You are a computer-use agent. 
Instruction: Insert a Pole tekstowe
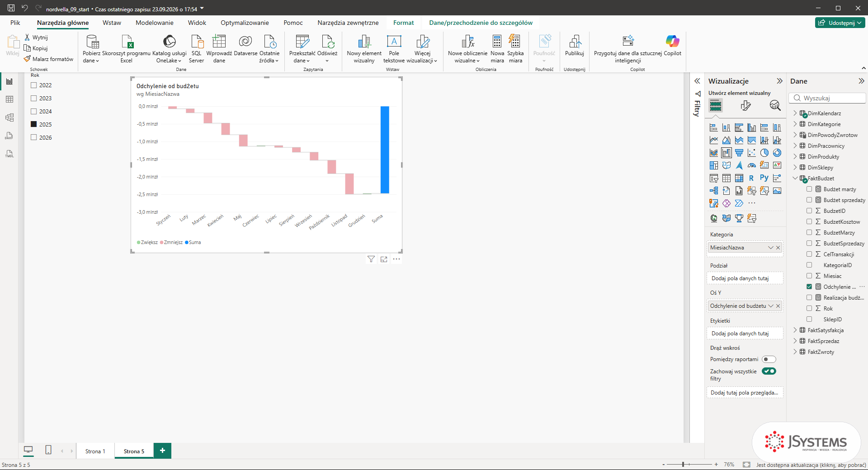394,49
